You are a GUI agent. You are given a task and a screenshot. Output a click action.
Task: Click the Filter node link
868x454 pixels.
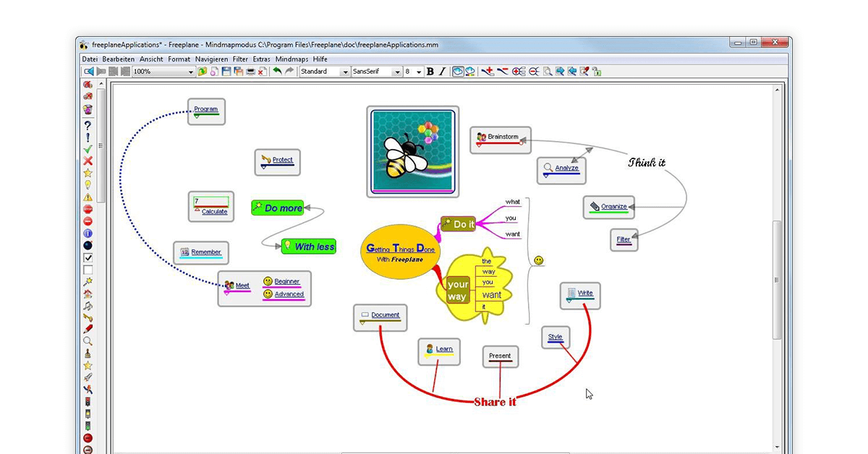coord(624,239)
